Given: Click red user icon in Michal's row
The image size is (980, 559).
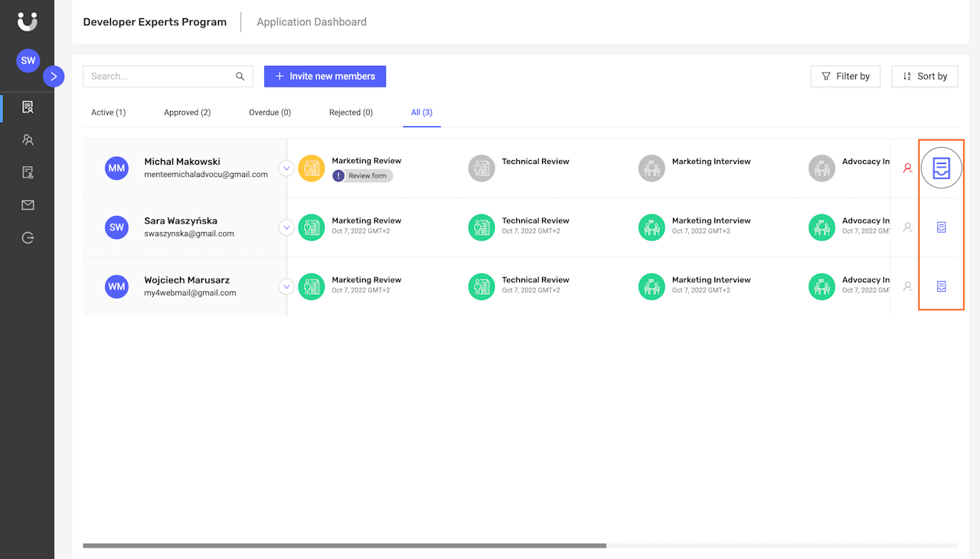Looking at the screenshot, I should point(907,168).
